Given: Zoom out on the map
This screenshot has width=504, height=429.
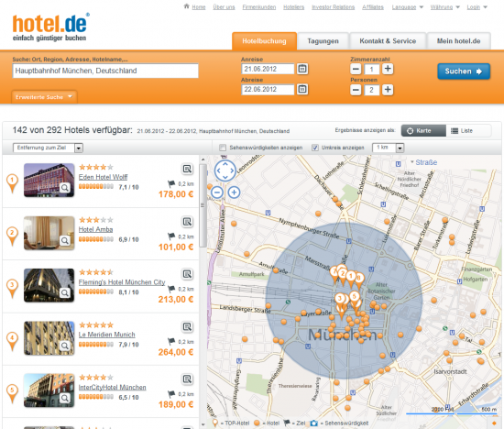Looking at the screenshot, I should (x=217, y=192).
